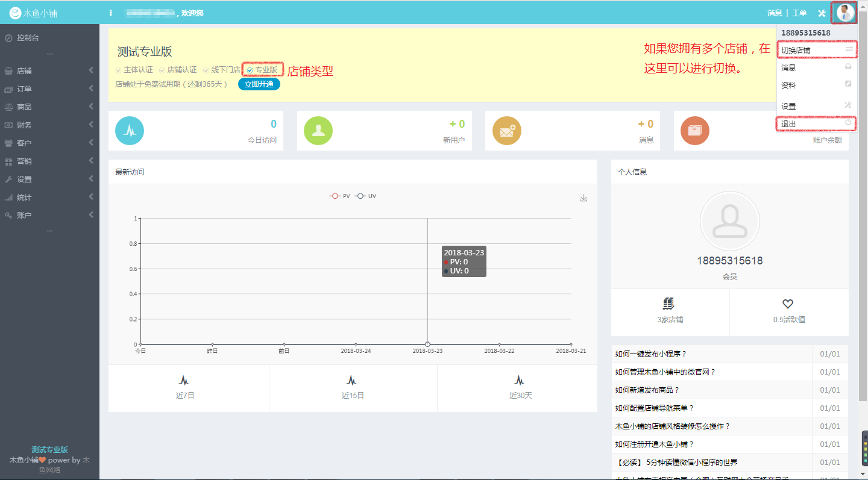Switch to the 近15日 chart view
This screenshot has width=868, height=480.
(x=352, y=388)
